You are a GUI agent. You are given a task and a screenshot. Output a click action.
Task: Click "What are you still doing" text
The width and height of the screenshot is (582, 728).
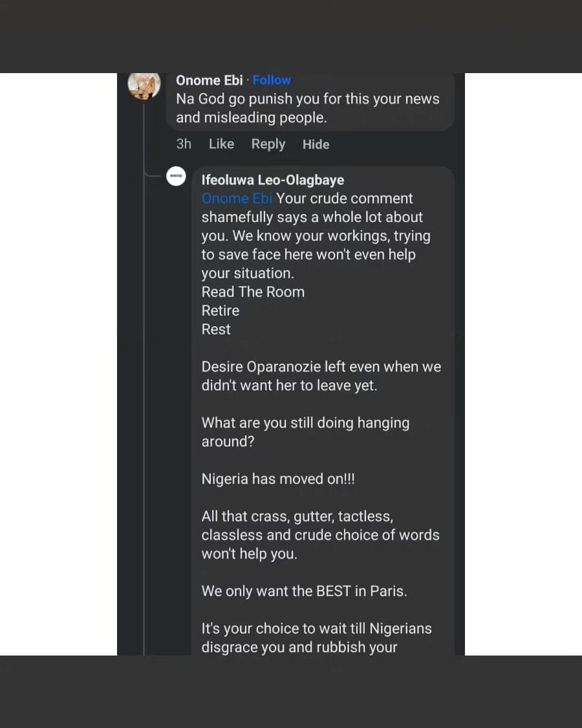[305, 432]
